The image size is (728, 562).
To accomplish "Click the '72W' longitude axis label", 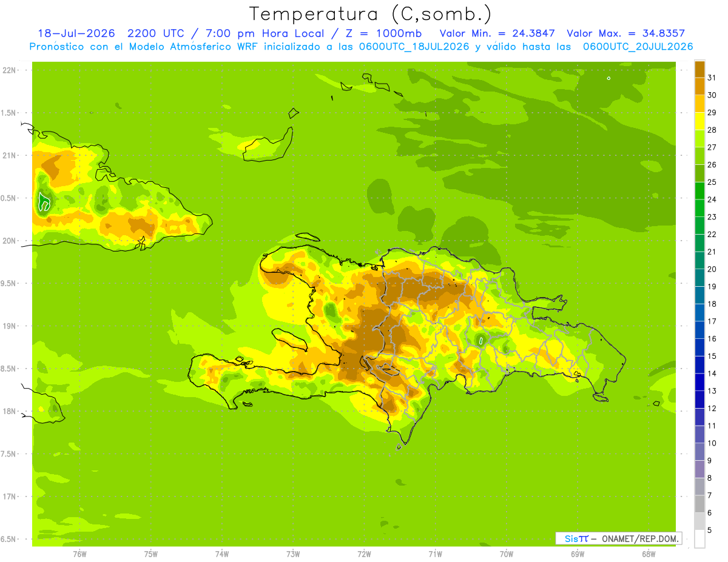I will click(x=364, y=554).
